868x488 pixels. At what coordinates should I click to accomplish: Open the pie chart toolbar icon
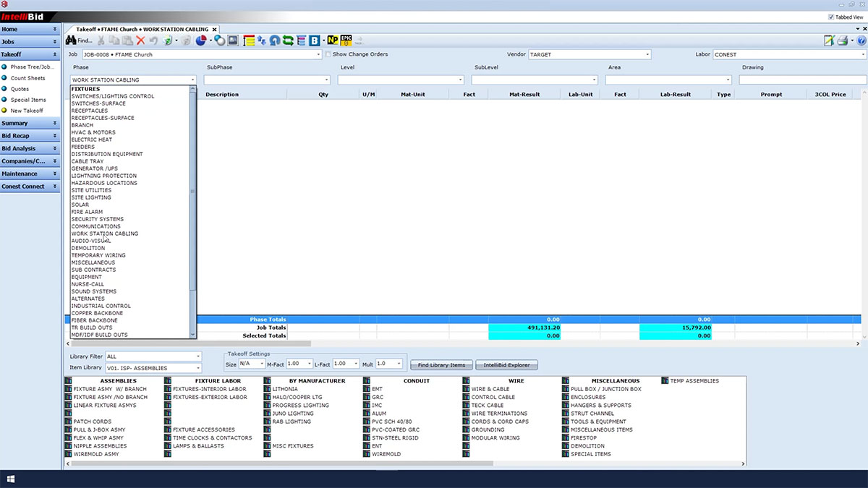200,41
